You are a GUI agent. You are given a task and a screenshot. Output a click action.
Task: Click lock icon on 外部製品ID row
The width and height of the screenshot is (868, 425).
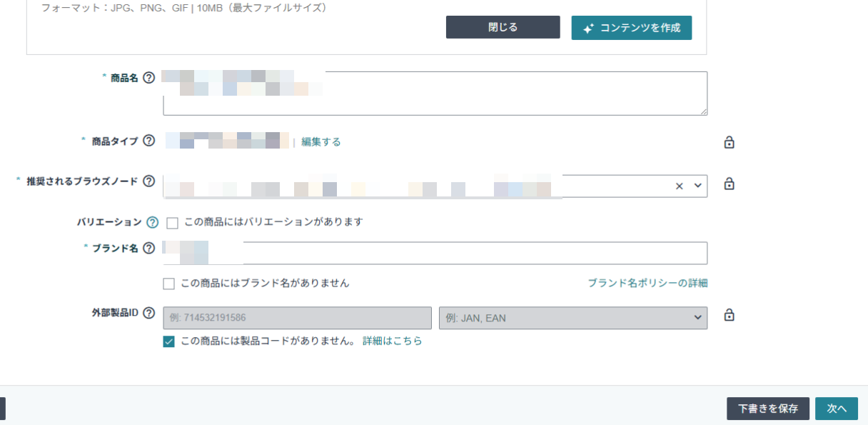729,315
